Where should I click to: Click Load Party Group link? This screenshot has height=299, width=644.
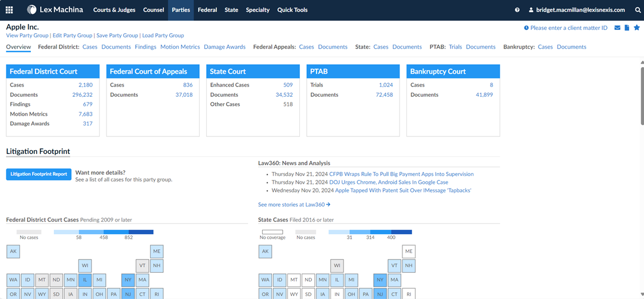(163, 36)
